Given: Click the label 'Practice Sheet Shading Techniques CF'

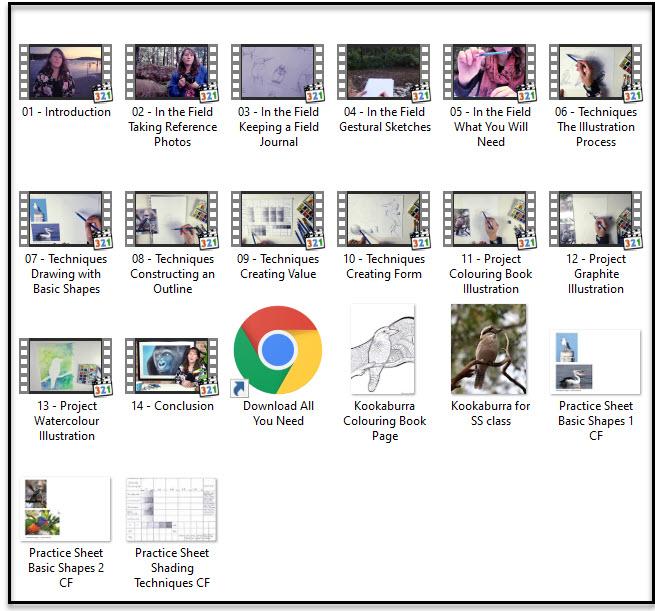Looking at the screenshot, I should coord(172,568).
